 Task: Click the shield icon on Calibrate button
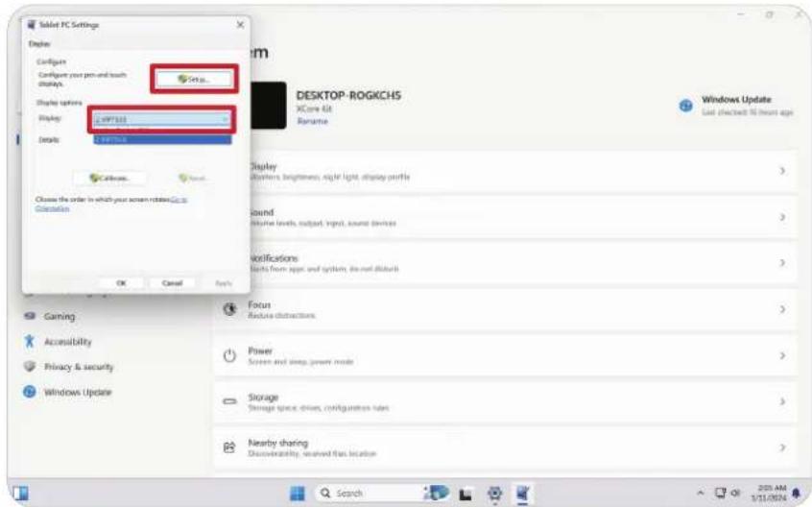(94, 179)
